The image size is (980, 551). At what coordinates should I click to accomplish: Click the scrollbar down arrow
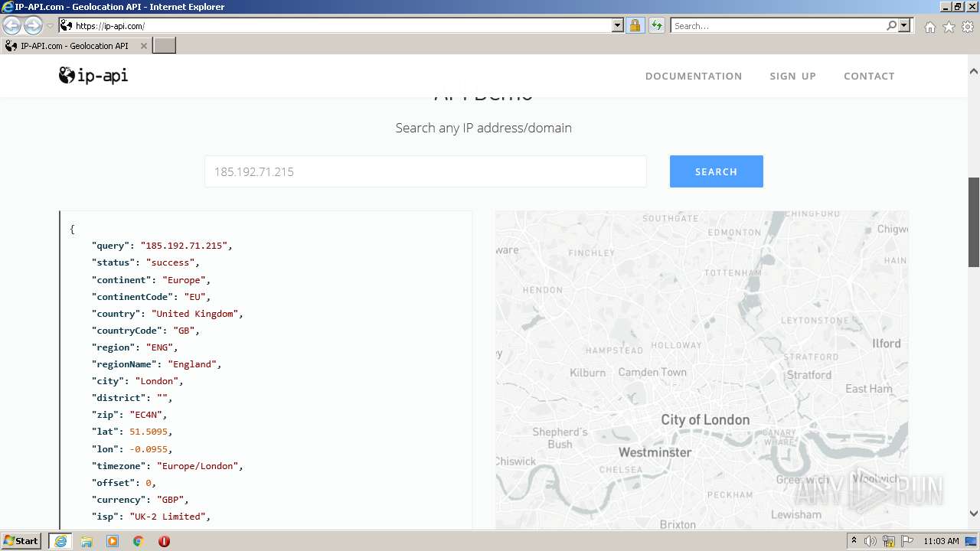(974, 514)
